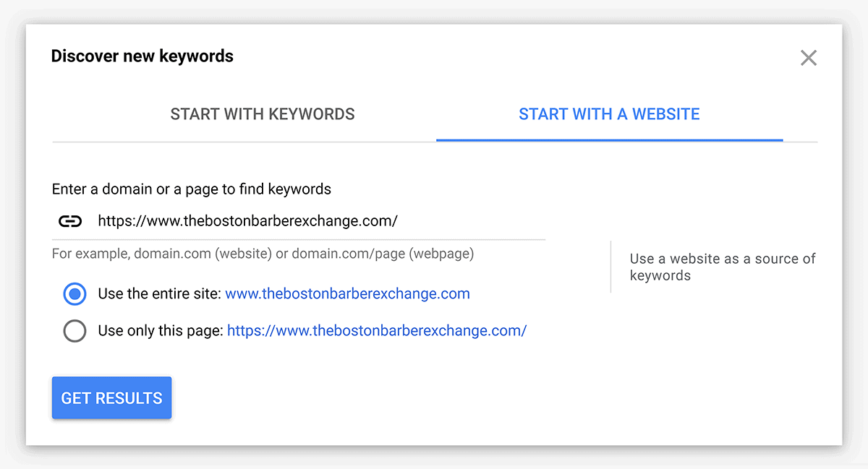Click the blue underline beneath active website tab
This screenshot has height=469, width=868.
609,139
